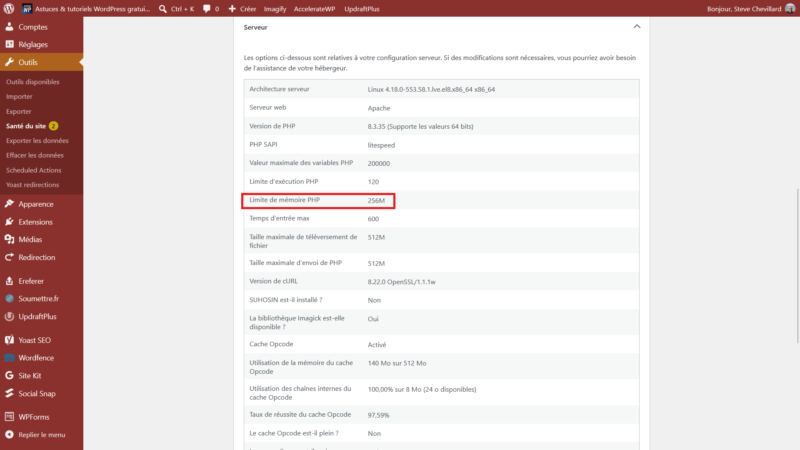The image size is (800, 450).
Task: Open Ereferer menu label
Action: [x=31, y=281]
